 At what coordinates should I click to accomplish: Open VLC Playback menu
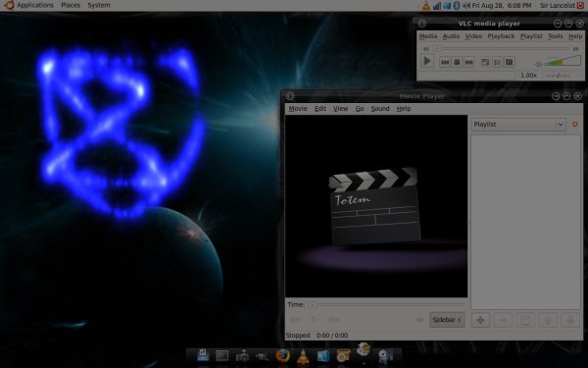click(x=501, y=36)
